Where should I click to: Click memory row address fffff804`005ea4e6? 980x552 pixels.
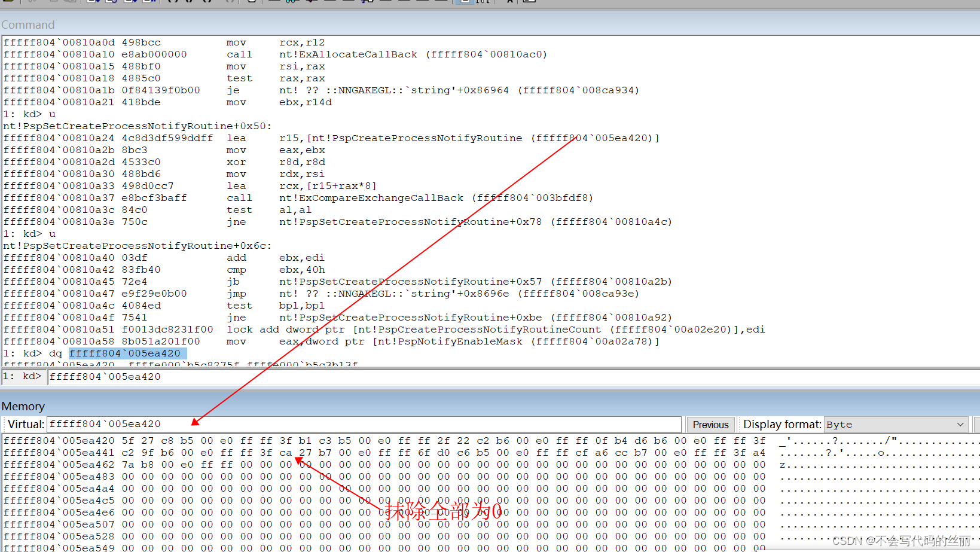tap(59, 513)
